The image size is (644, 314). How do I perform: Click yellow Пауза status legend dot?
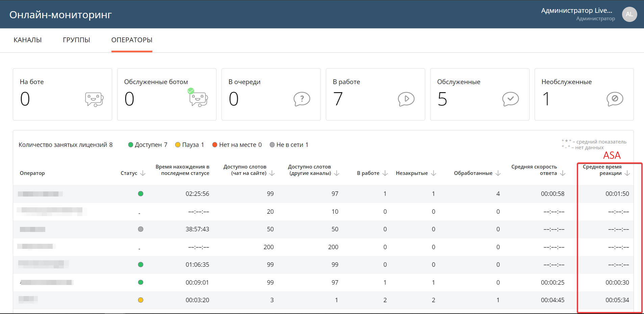click(178, 145)
